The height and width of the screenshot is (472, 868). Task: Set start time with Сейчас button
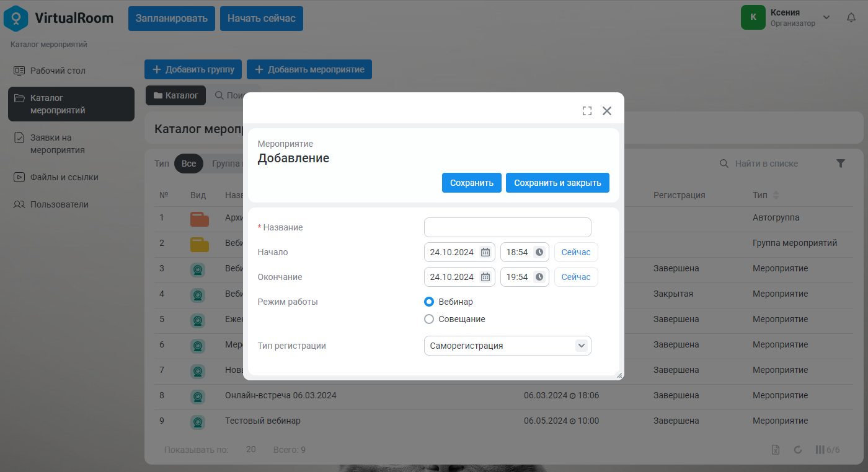tap(576, 252)
